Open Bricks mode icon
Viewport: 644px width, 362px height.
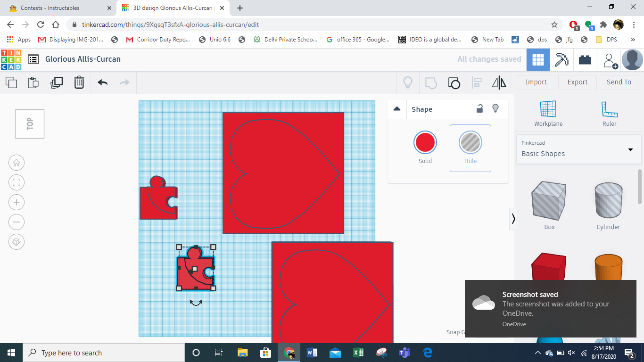tap(585, 60)
